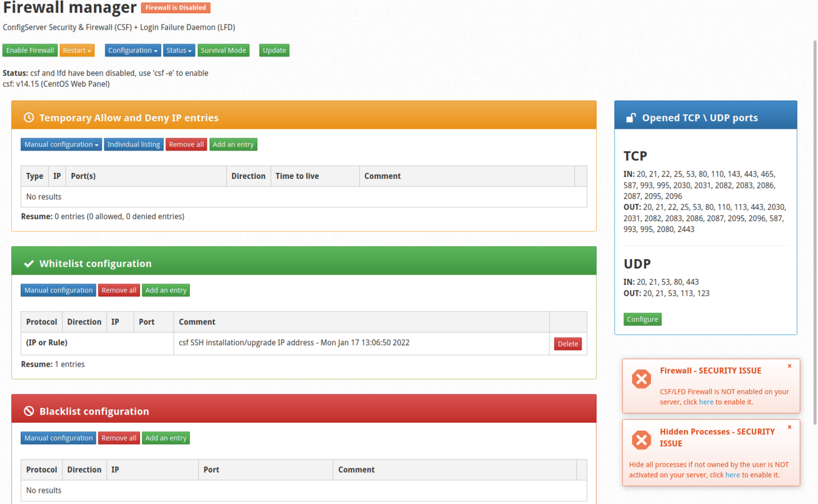Click 'here' link to enable the firewall

[706, 402]
